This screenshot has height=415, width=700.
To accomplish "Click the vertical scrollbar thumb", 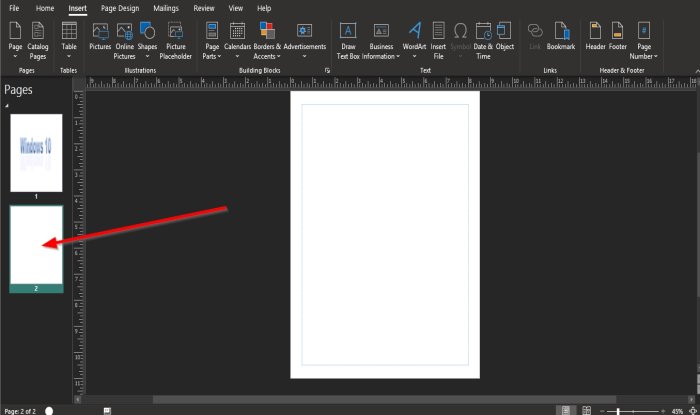I will point(698,224).
